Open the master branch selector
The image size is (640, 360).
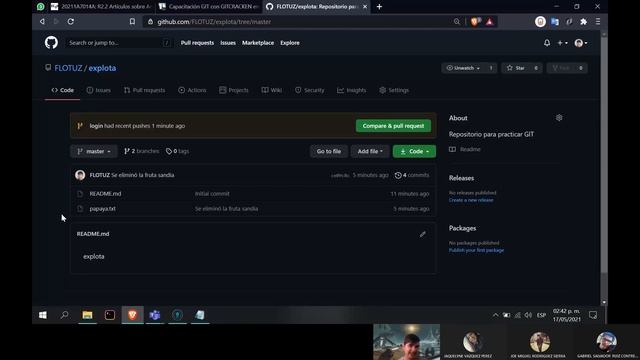[x=94, y=151]
